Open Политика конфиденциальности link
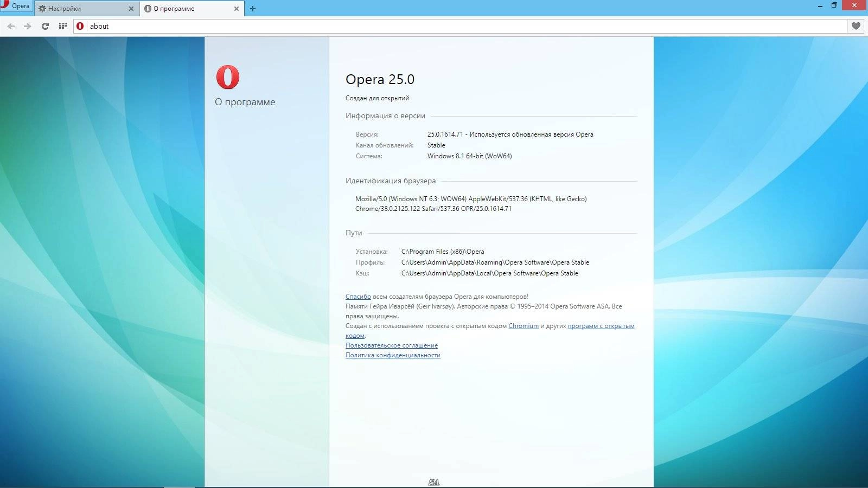868x488 pixels. pyautogui.click(x=393, y=355)
